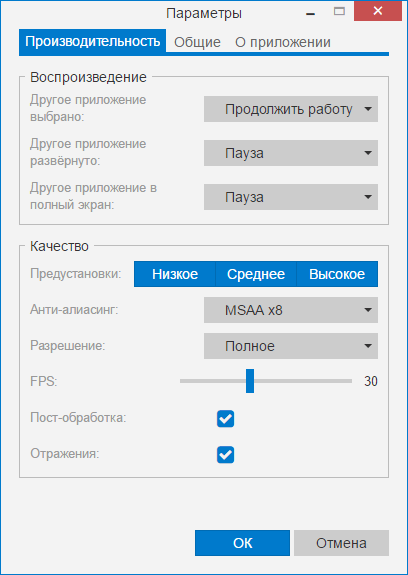
Task: Switch to the Общие tab
Action: (197, 42)
